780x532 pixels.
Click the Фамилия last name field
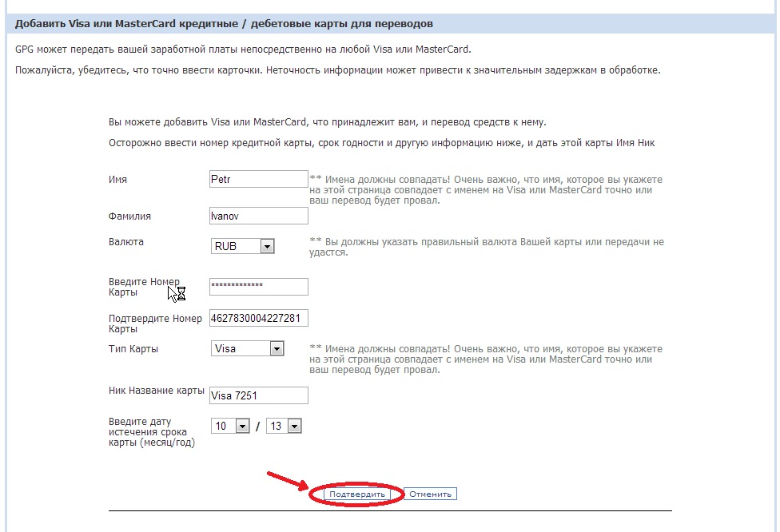tap(259, 216)
